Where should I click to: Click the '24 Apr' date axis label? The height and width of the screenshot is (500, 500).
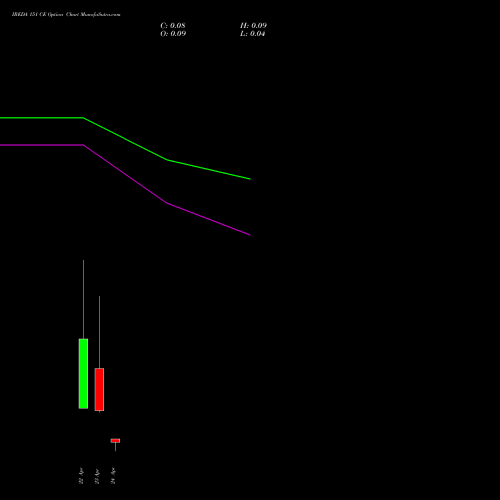tap(113, 476)
